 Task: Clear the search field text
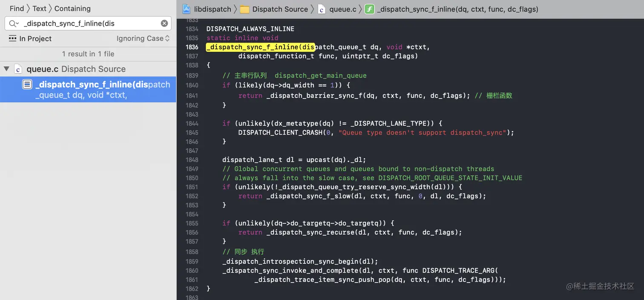[164, 23]
